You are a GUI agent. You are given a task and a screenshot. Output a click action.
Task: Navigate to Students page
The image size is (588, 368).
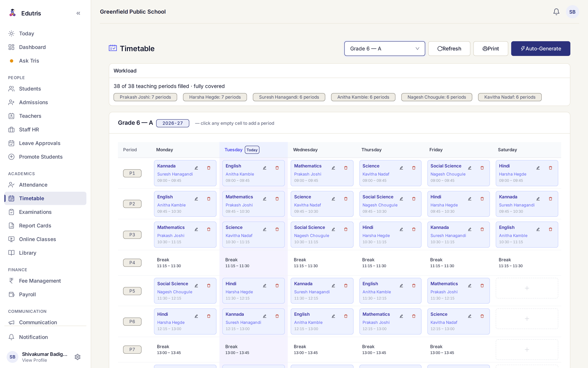tap(46, 89)
